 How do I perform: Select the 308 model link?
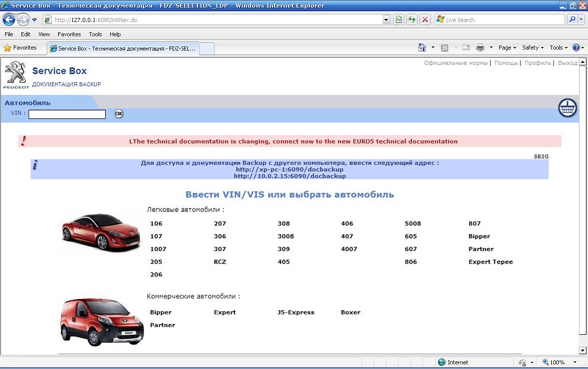coord(283,223)
